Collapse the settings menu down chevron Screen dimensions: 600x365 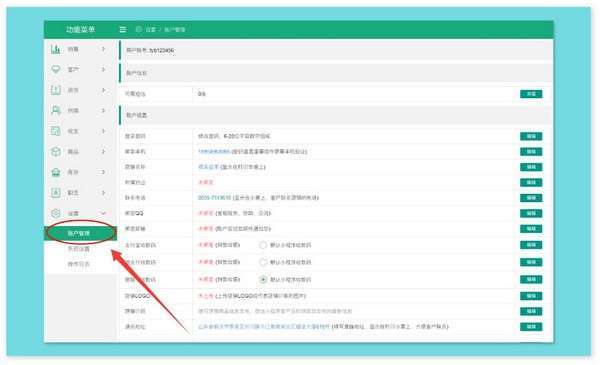(103, 213)
